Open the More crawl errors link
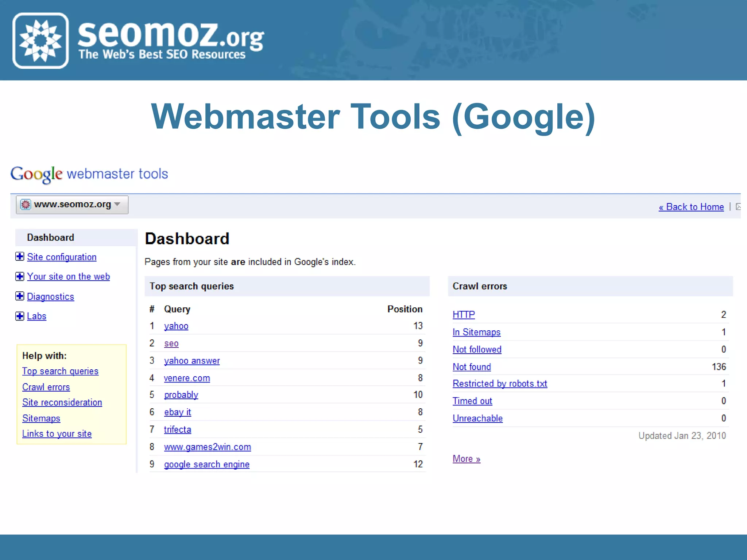The height and width of the screenshot is (560, 747). pos(466,459)
